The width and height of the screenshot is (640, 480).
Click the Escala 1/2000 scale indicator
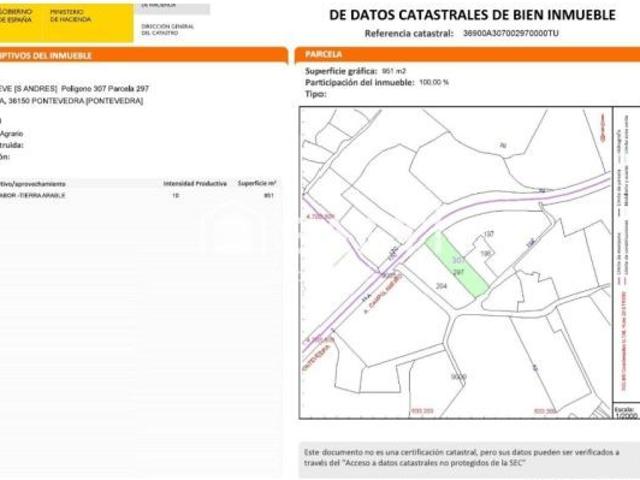click(625, 412)
